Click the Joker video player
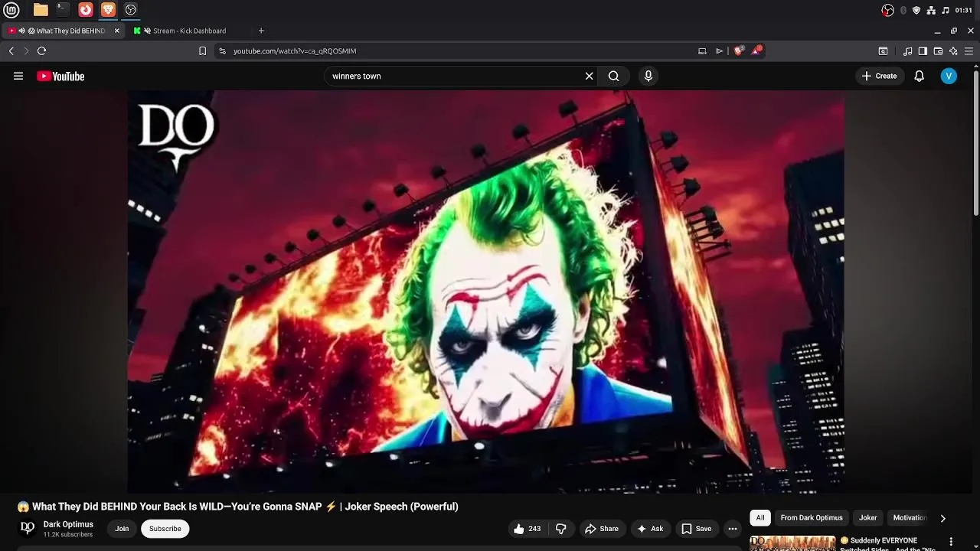The width and height of the screenshot is (980, 551). (486, 292)
